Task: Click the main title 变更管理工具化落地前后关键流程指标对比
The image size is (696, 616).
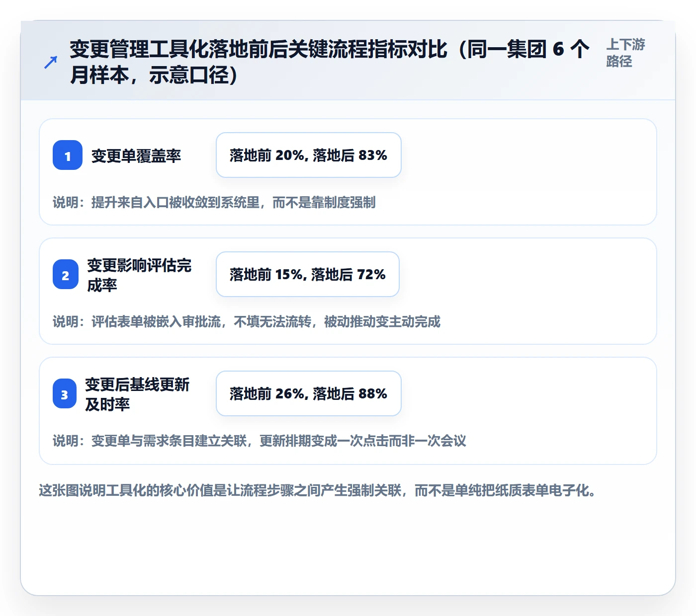Action: [330, 62]
